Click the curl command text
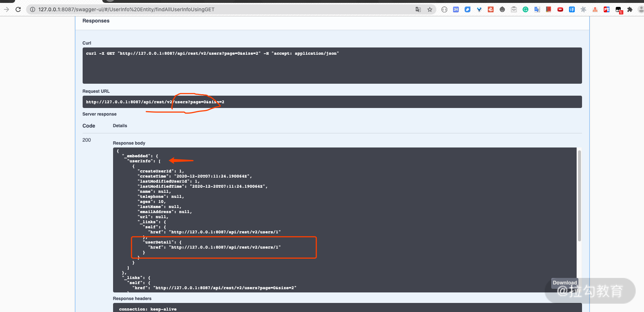This screenshot has height=312, width=644. click(212, 53)
